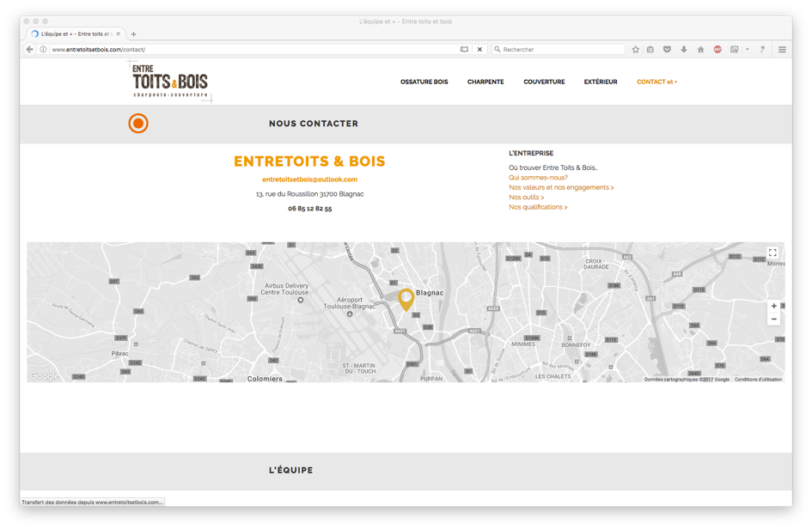The width and height of the screenshot is (812, 530).
Task: Click the address 13, rue du Roussillon
Action: (x=309, y=194)
